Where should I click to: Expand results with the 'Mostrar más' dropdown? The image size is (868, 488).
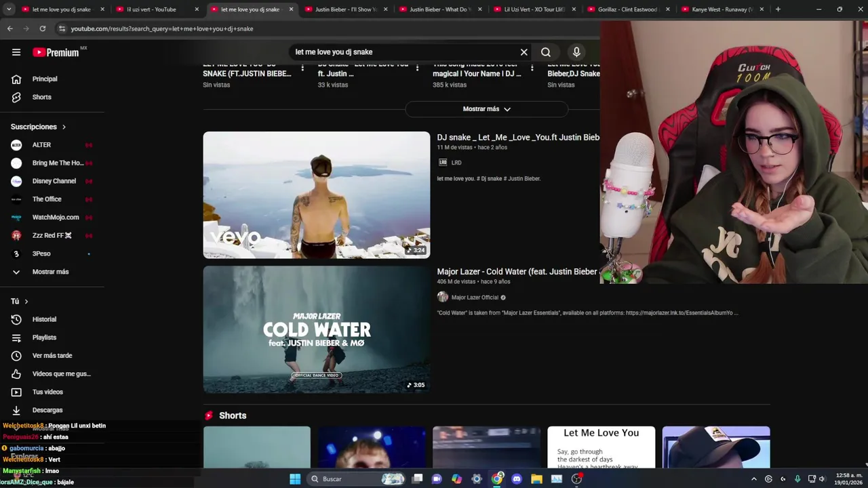[x=486, y=109]
